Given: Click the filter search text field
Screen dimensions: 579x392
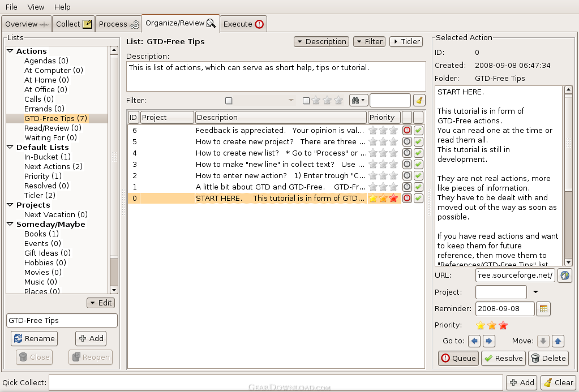Looking at the screenshot, I should pos(390,100).
